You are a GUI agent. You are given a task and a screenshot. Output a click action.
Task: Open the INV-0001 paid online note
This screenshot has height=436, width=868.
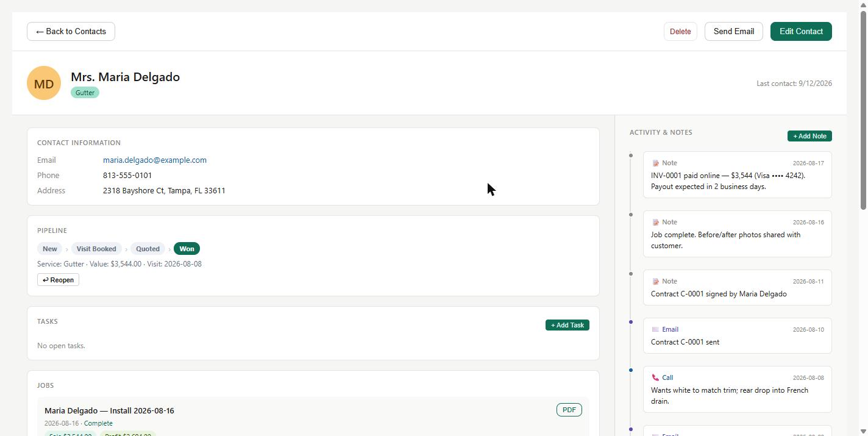tap(737, 175)
